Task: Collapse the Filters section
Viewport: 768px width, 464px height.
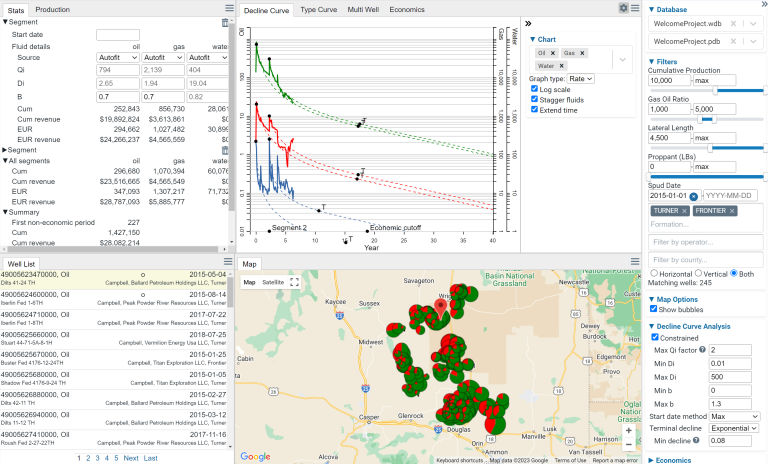Action: (x=663, y=62)
